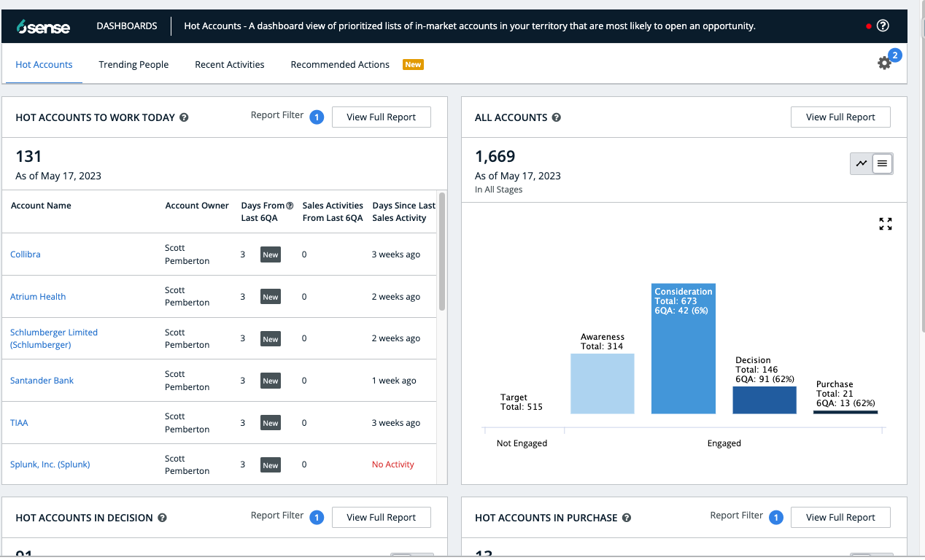Click the New tag beside Recommended Actions
The width and height of the screenshot is (925, 560).
[x=413, y=64]
